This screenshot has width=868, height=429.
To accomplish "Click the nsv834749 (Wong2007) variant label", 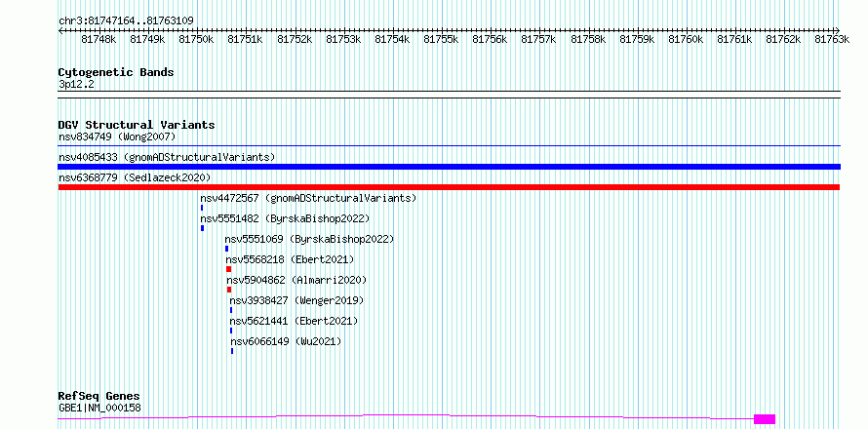I will click(x=117, y=136).
